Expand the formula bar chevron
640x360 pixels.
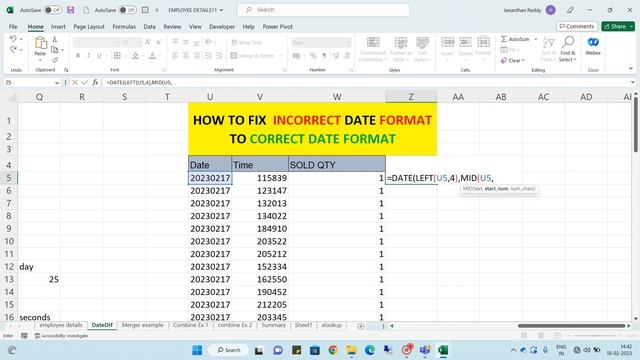click(633, 82)
